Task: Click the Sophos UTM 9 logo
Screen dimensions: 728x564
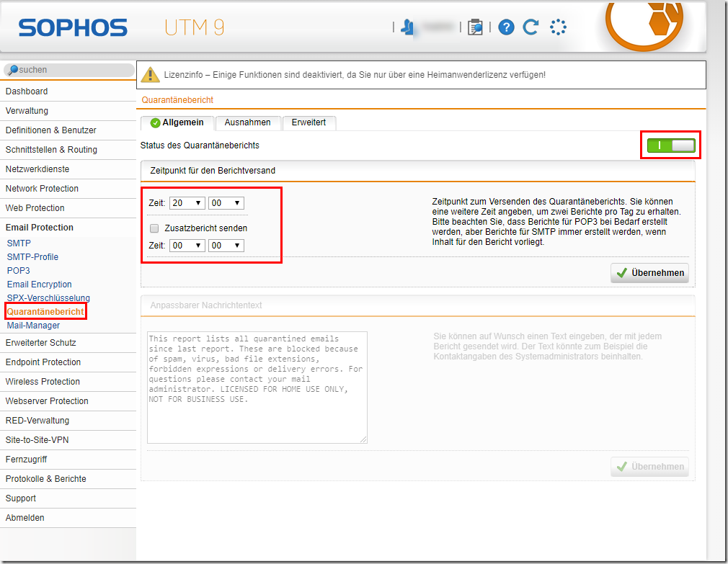Action: tap(121, 28)
